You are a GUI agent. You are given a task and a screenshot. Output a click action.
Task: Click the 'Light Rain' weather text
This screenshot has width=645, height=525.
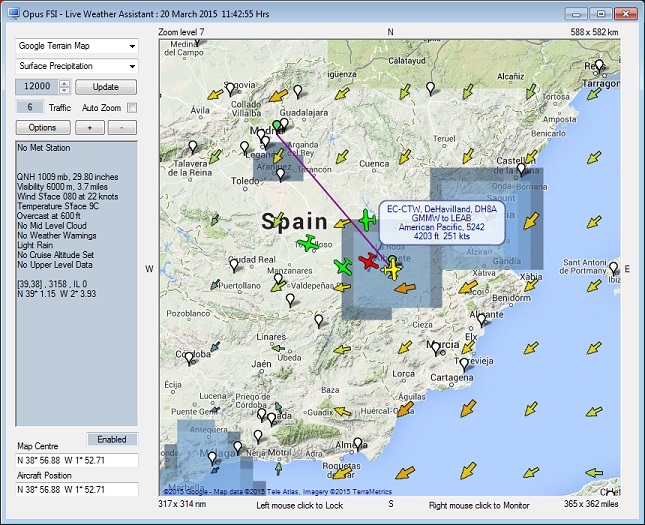pyautogui.click(x=35, y=245)
